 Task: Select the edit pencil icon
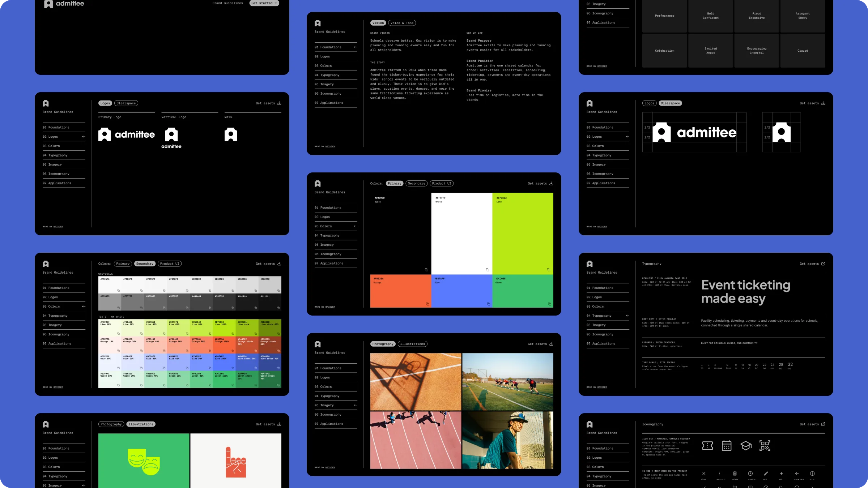(766, 474)
